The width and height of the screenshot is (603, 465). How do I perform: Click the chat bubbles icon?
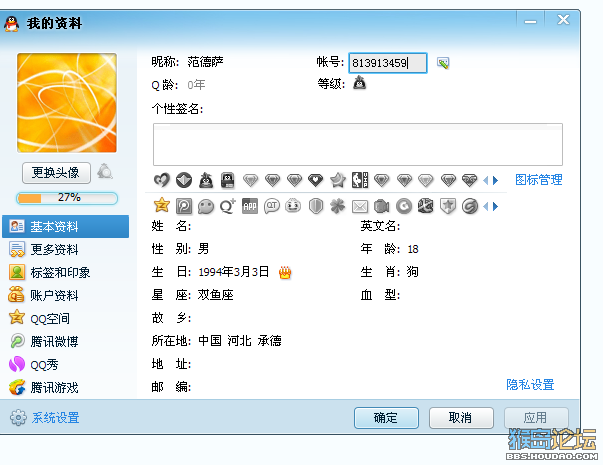206,207
